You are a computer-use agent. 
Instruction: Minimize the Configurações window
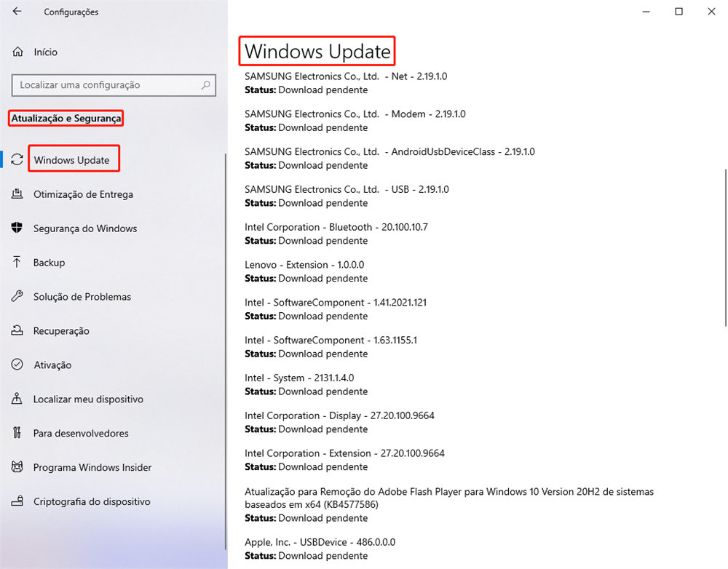pos(646,11)
